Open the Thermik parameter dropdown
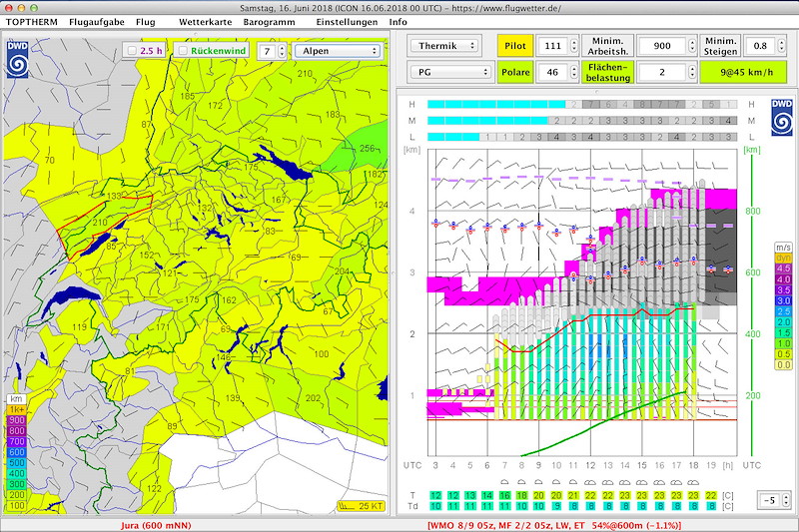The image size is (799, 532). click(444, 46)
